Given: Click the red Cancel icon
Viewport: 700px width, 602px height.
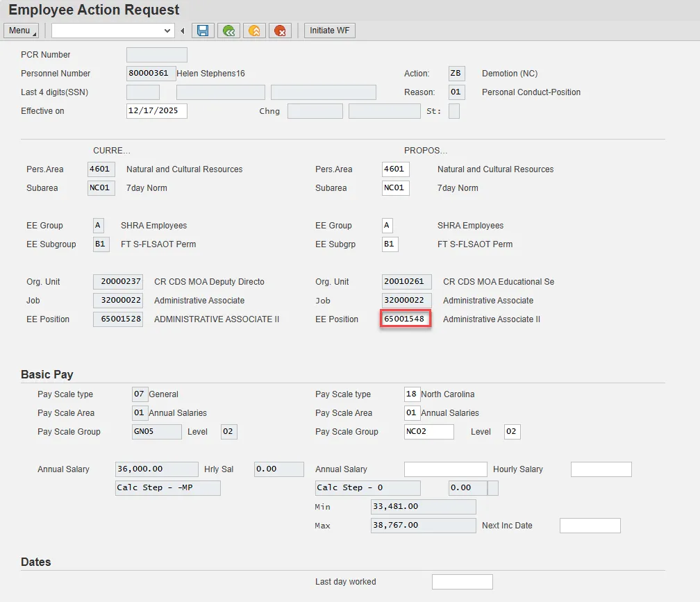Looking at the screenshot, I should (x=280, y=31).
